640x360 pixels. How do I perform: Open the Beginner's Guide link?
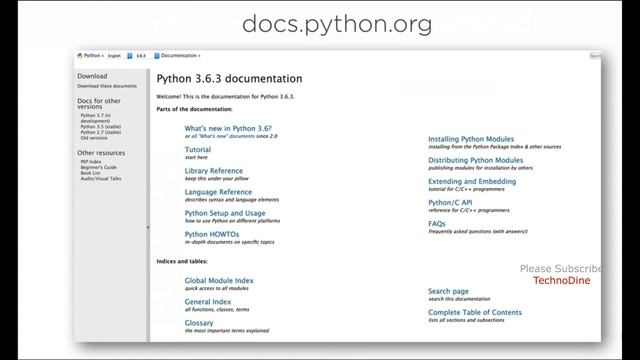point(98,167)
